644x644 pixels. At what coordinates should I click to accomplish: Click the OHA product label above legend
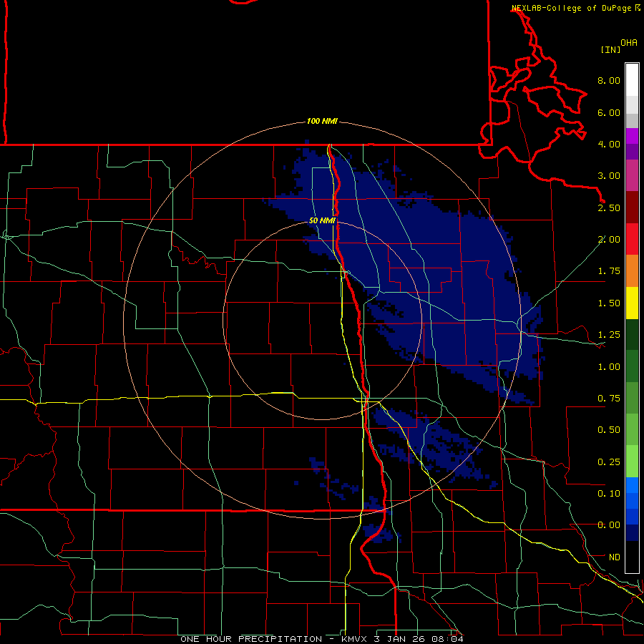click(629, 43)
